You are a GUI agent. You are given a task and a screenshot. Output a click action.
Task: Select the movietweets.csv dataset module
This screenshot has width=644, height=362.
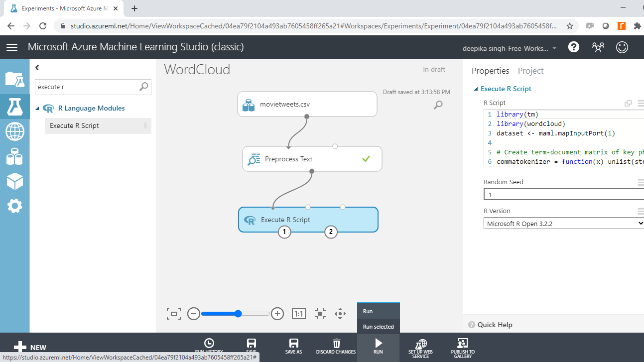point(307,104)
